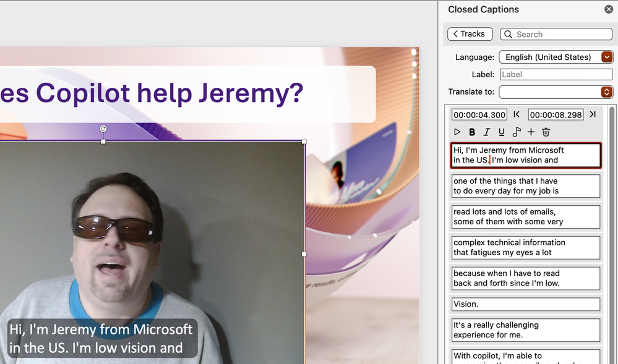Add a new caption with plus icon
Image resolution: width=618 pixels, height=364 pixels.
click(x=531, y=132)
